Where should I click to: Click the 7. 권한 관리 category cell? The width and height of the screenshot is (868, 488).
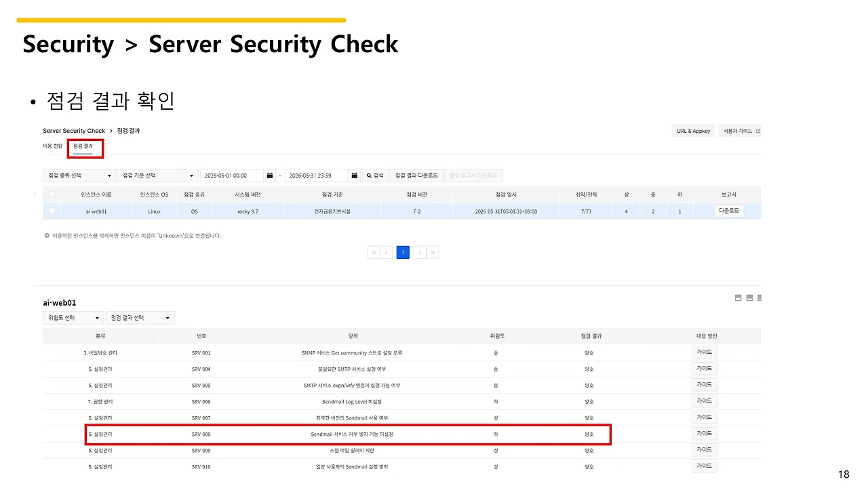[x=100, y=402]
